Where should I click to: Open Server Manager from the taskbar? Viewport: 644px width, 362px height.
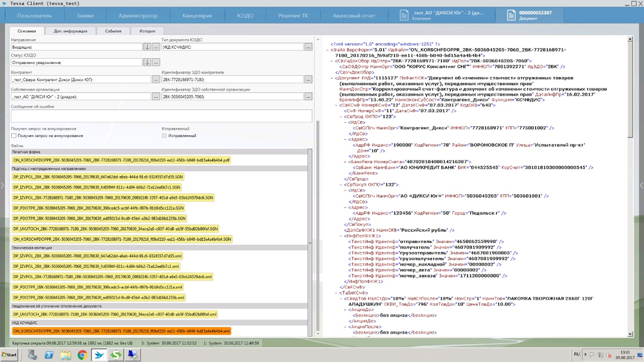pyautogui.click(x=32, y=355)
